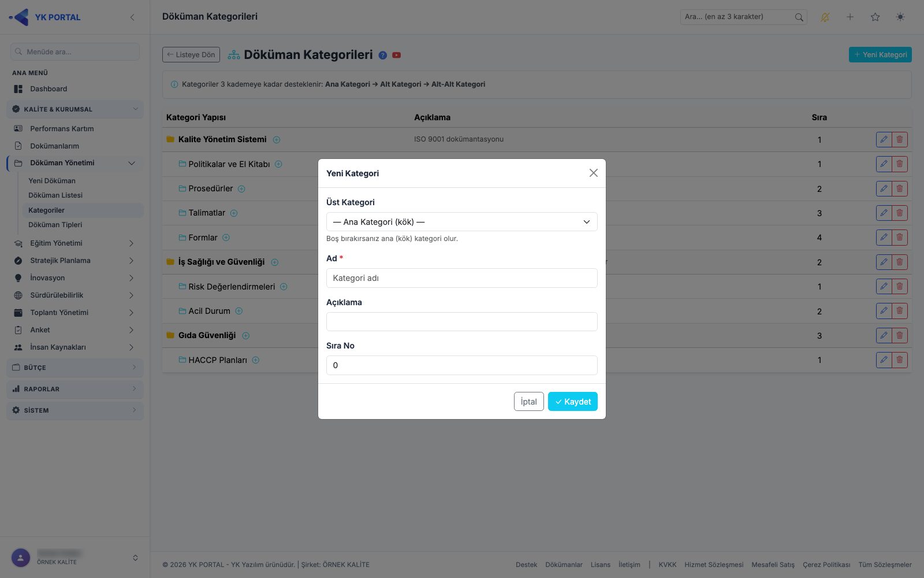Expand the BÜTÇE section
924x578 pixels.
click(75, 368)
